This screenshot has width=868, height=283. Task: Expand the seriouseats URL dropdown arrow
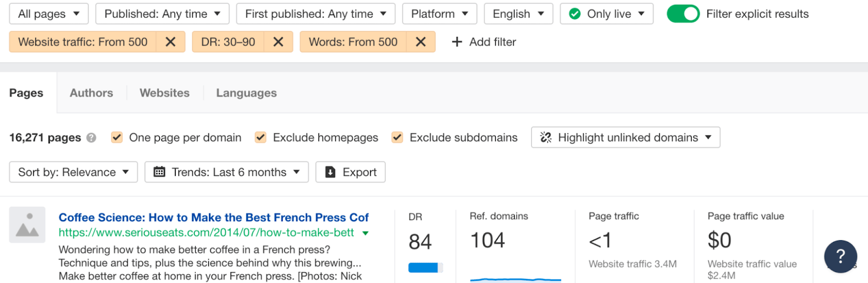tap(366, 233)
